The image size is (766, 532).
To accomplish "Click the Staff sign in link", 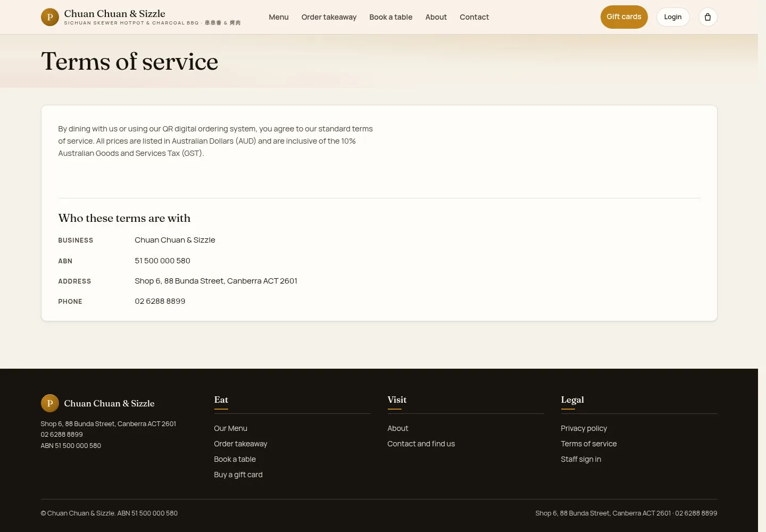I will pos(581,459).
